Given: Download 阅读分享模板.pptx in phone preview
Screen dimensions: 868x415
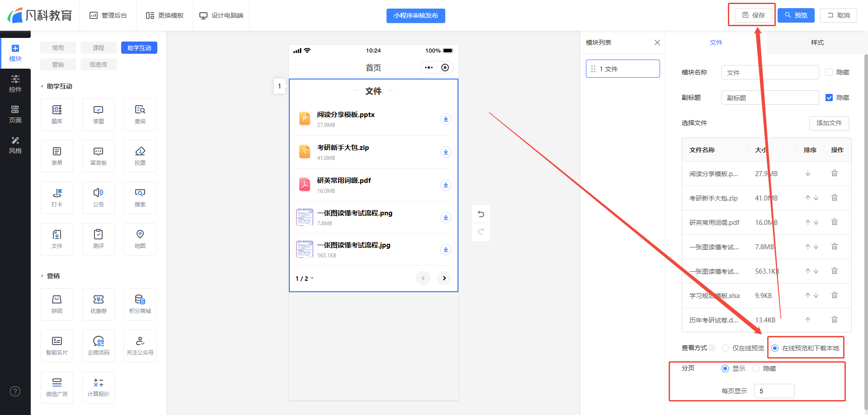Looking at the screenshot, I should pyautogui.click(x=445, y=119).
